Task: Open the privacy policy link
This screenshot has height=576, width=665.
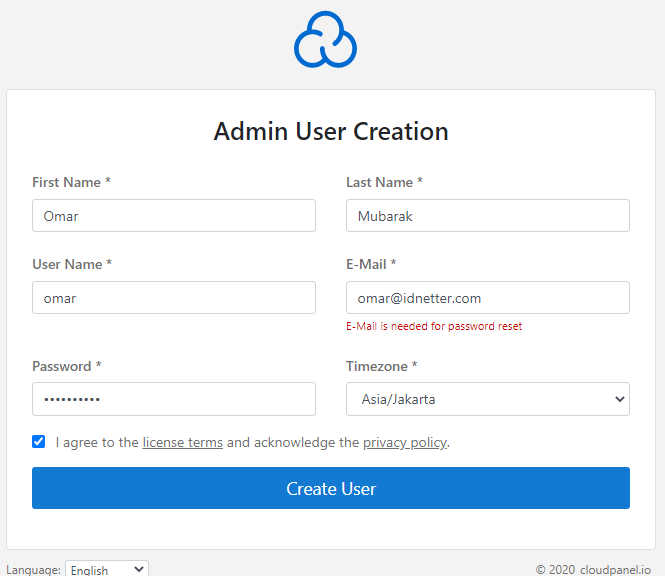Action: [405, 442]
